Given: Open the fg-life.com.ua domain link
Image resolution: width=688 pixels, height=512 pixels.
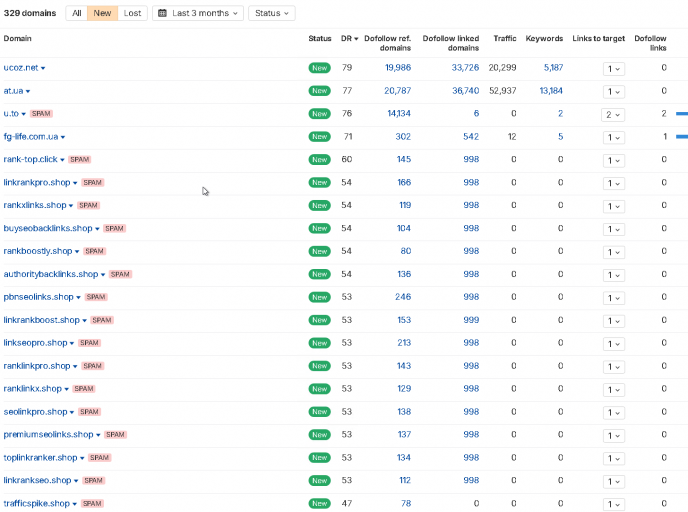Looking at the screenshot, I should pyautogui.click(x=31, y=136).
